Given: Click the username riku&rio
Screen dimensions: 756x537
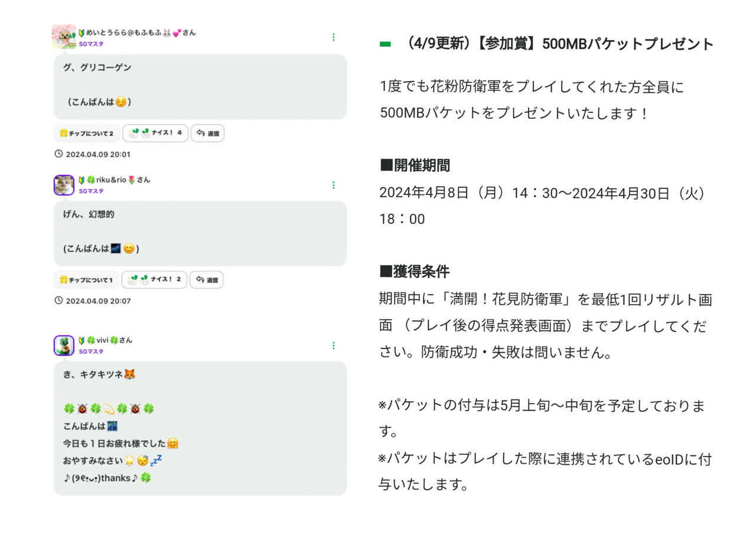Looking at the screenshot, I should (111, 180).
